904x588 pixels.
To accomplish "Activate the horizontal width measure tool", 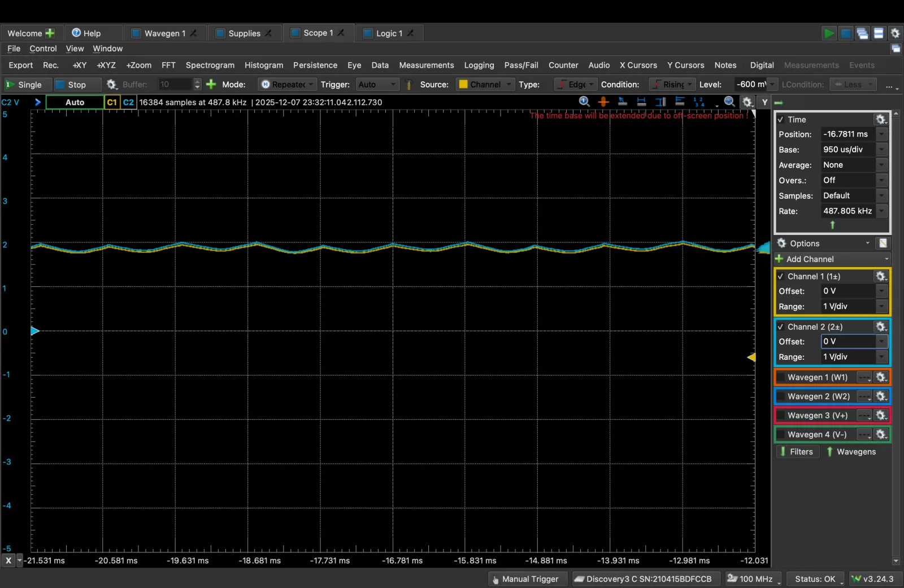I will 641,102.
